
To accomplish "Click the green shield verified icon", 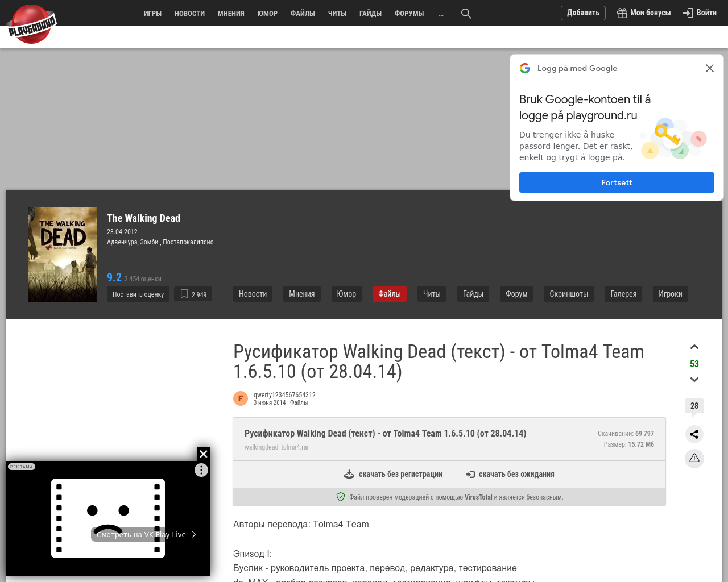I will point(341,497).
